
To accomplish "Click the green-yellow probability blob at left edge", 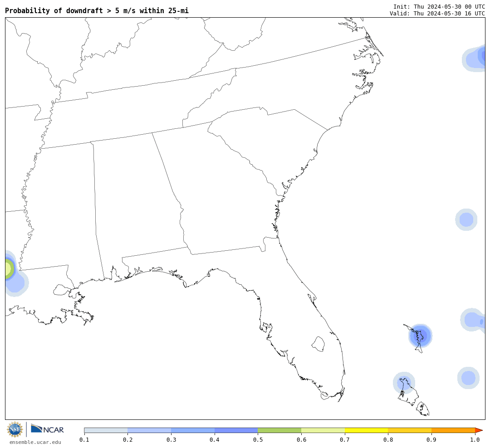I will click(10, 269).
